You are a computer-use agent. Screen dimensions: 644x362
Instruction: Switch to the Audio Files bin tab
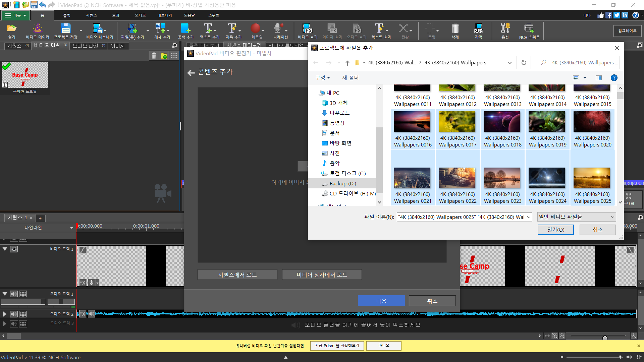85,46
